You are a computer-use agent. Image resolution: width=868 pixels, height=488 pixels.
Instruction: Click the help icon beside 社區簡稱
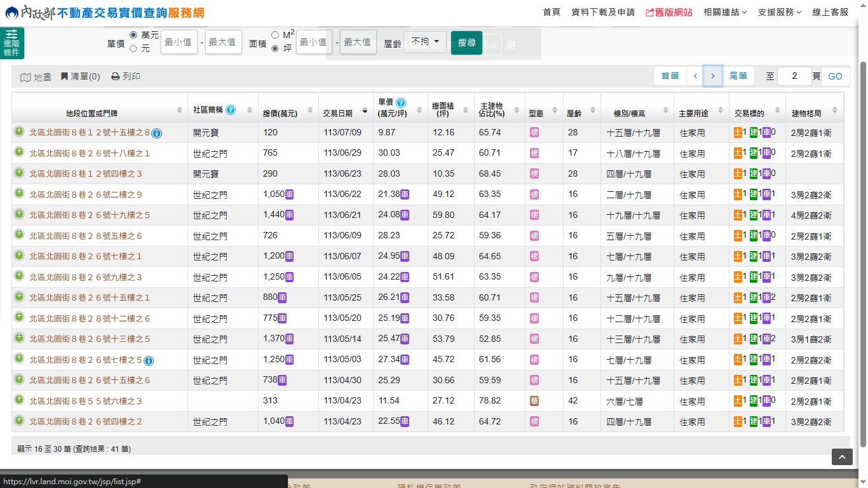pyautogui.click(x=231, y=110)
